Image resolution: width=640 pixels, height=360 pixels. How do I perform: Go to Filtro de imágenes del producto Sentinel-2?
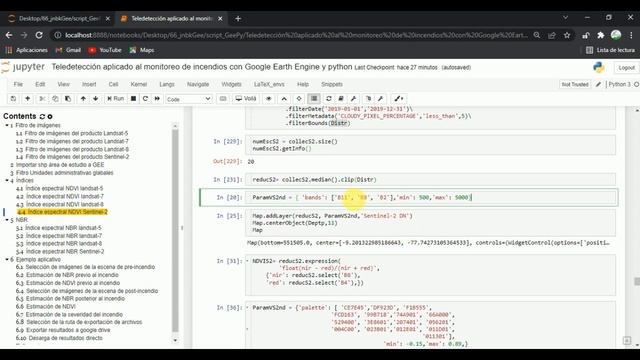tap(77, 157)
